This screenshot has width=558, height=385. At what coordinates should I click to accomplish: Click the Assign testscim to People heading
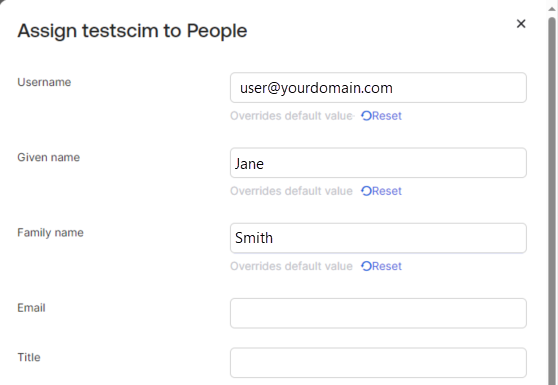tap(132, 31)
